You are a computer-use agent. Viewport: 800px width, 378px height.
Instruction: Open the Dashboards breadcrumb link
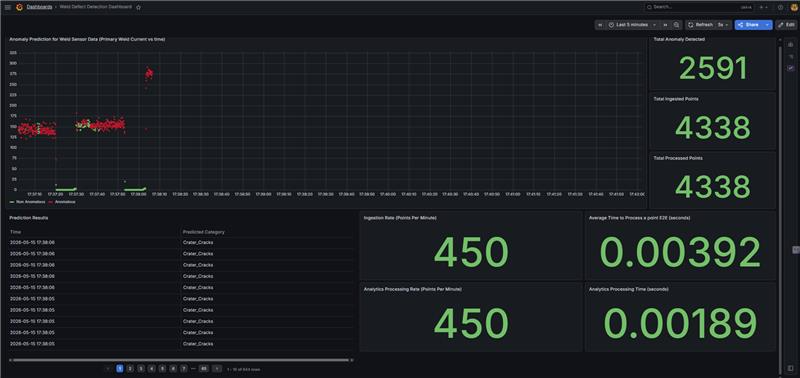39,7
